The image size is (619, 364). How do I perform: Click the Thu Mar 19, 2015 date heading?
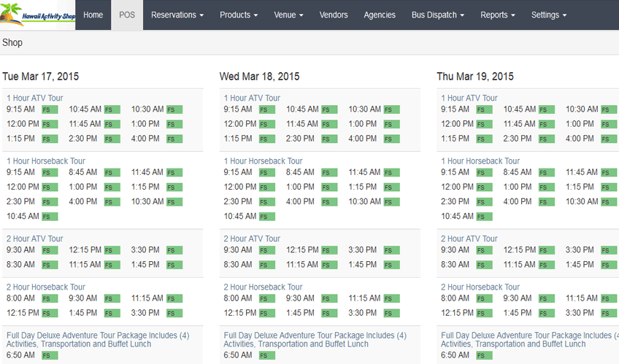(x=475, y=77)
